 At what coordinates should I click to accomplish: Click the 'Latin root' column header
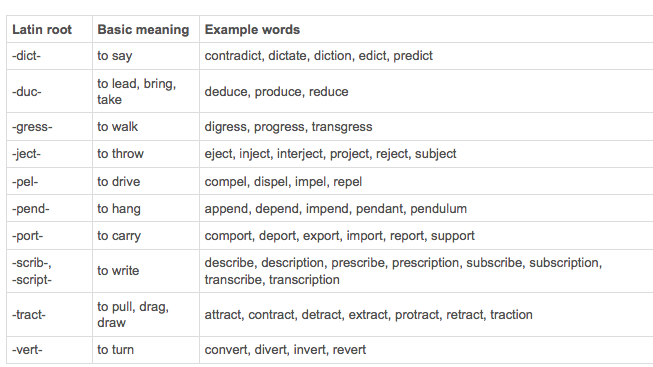(49, 29)
